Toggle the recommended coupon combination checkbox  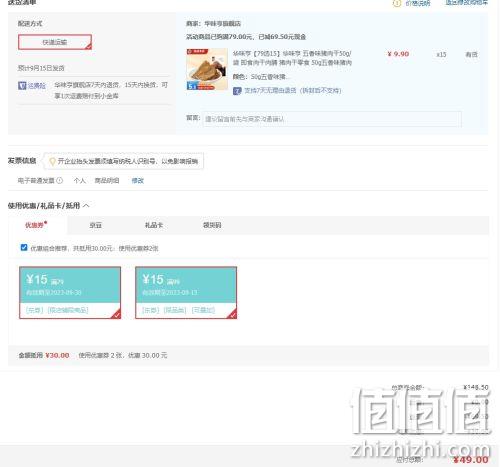pyautogui.click(x=24, y=248)
